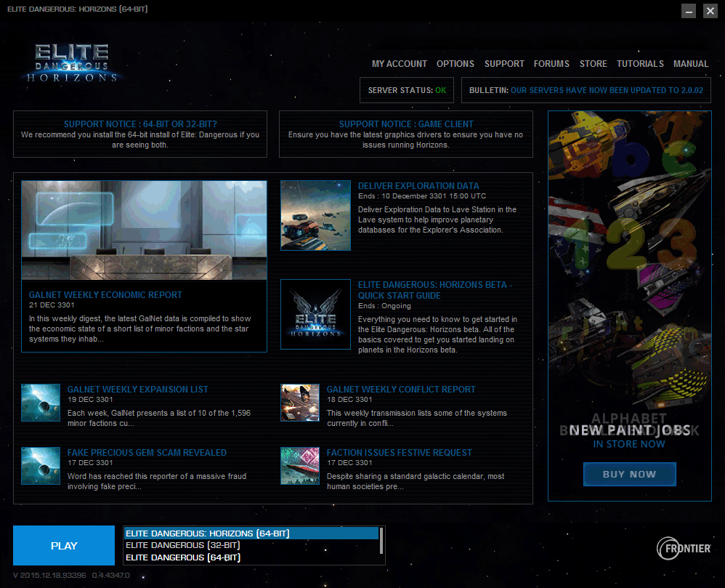Click the '18 DEC 3301' date
The height and width of the screenshot is (588, 725).
tap(349, 400)
